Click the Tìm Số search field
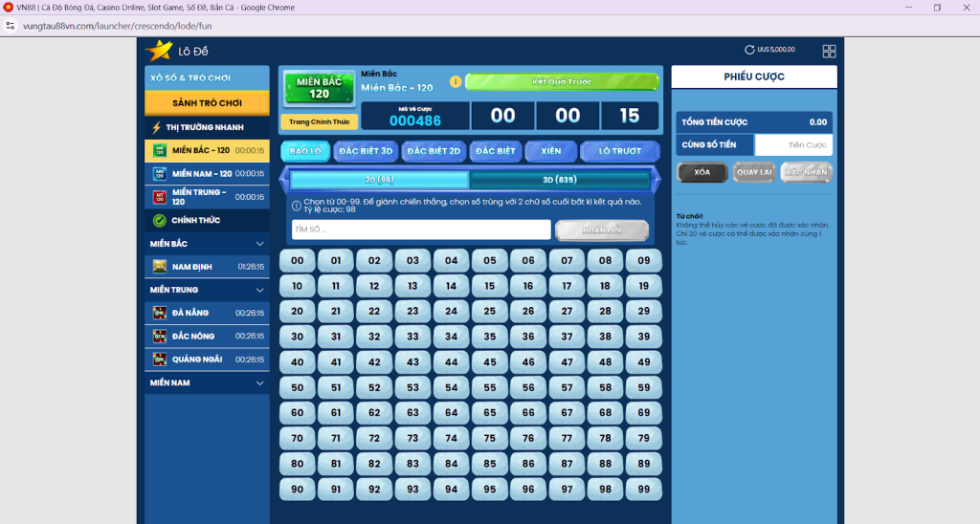The height and width of the screenshot is (524, 980). (421, 229)
